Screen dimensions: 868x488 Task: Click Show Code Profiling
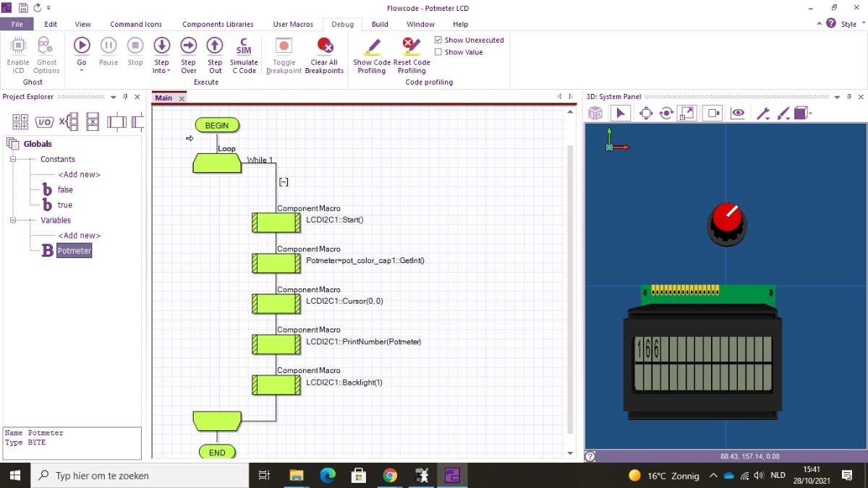click(x=372, y=55)
